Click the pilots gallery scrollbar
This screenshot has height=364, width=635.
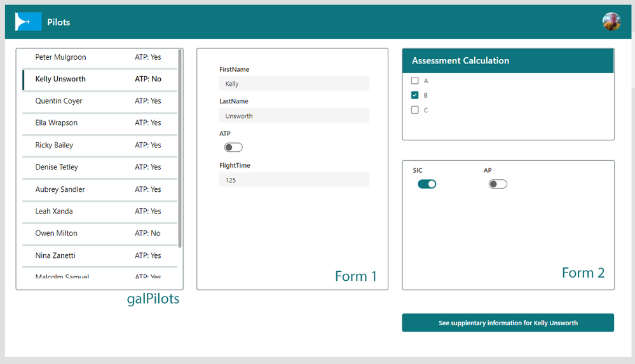[x=180, y=148]
